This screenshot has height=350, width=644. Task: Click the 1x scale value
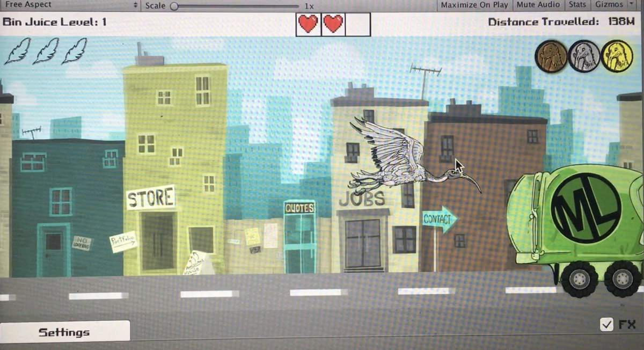[x=309, y=6]
